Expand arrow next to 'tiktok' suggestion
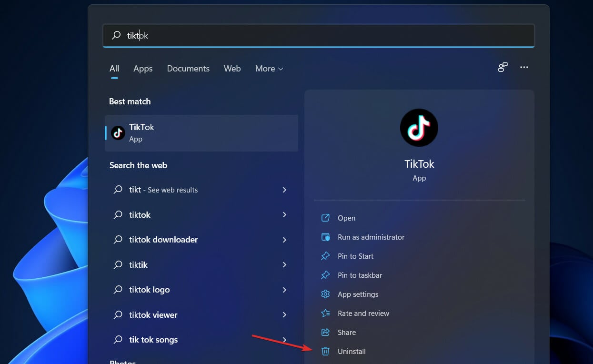 (284, 215)
